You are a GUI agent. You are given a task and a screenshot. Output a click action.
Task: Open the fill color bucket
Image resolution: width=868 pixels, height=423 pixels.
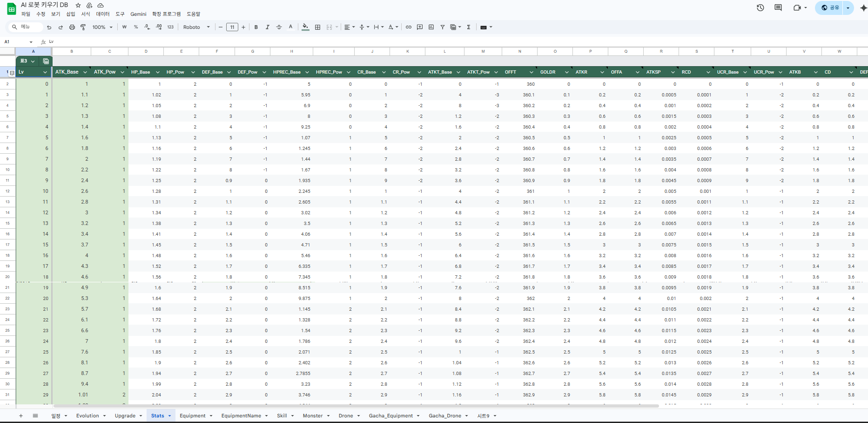[305, 27]
